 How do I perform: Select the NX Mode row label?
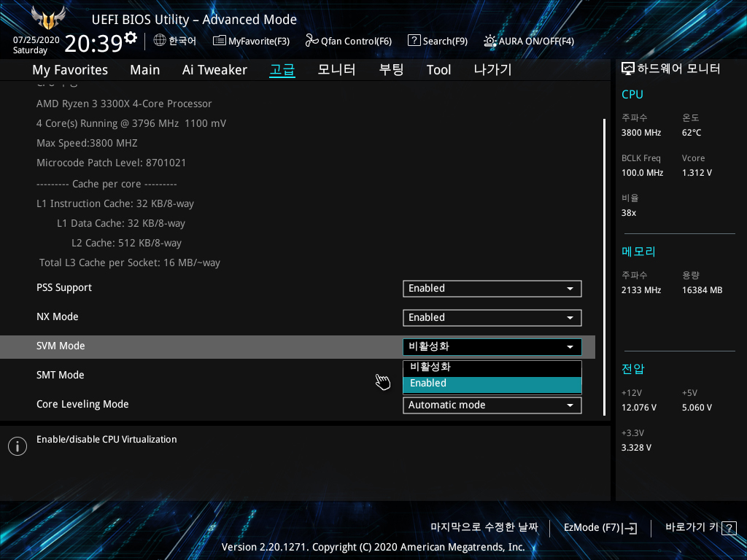click(57, 317)
